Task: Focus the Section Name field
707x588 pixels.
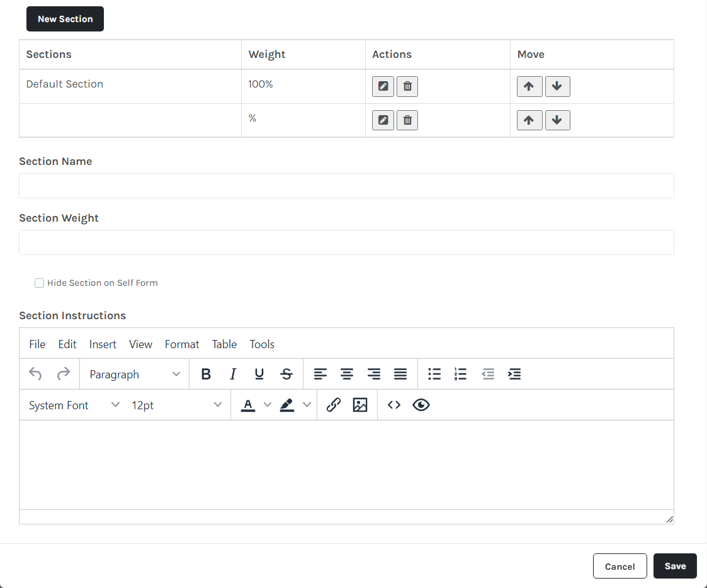Action: pyautogui.click(x=346, y=186)
